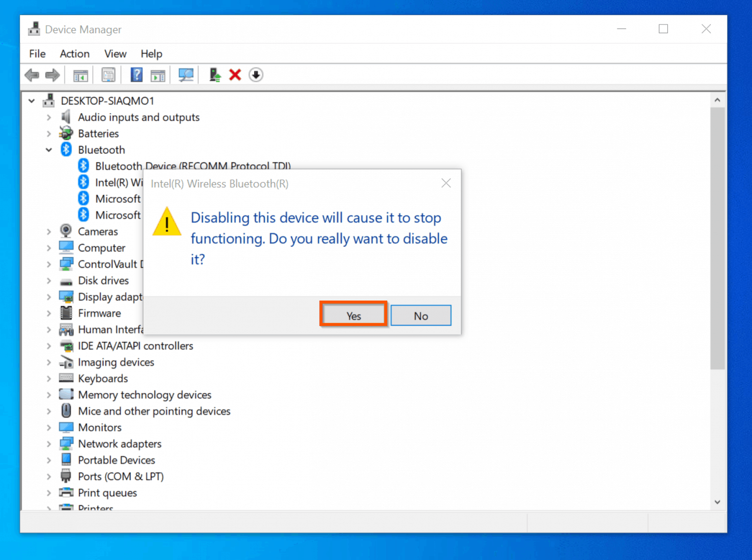Click No to cancel disabling

click(421, 315)
